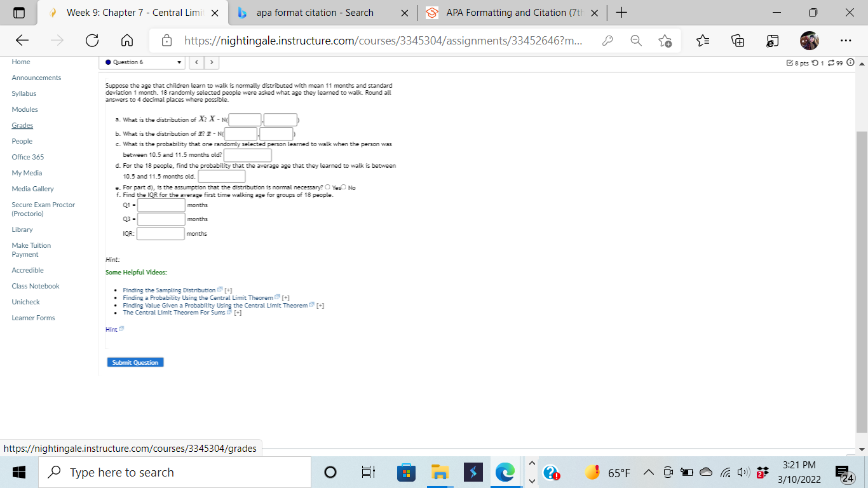Open Make Tuition Payment link
This screenshot has height=488, width=868.
tap(31, 250)
